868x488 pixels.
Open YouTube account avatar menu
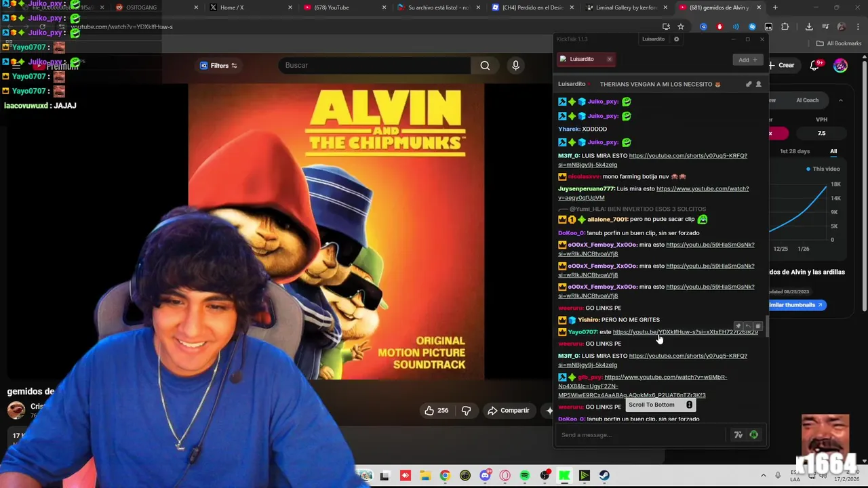click(840, 66)
